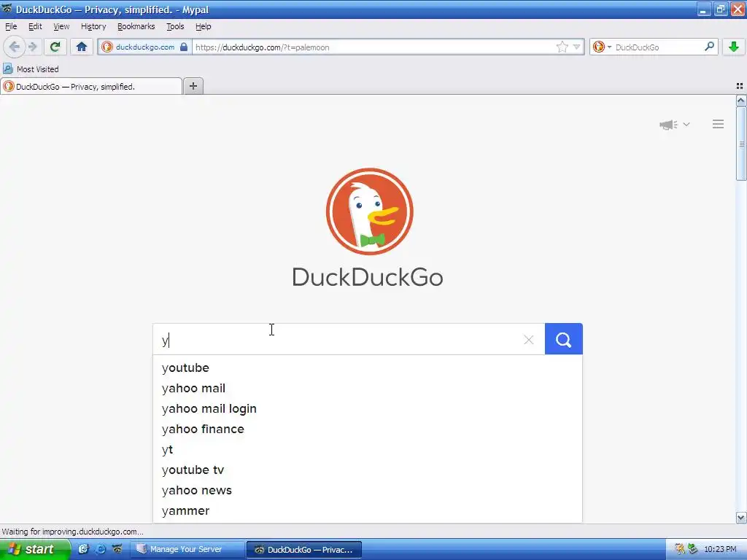Click DuckDuckGo taskbar window button
Viewport: 747px width, 560px height.
304,550
